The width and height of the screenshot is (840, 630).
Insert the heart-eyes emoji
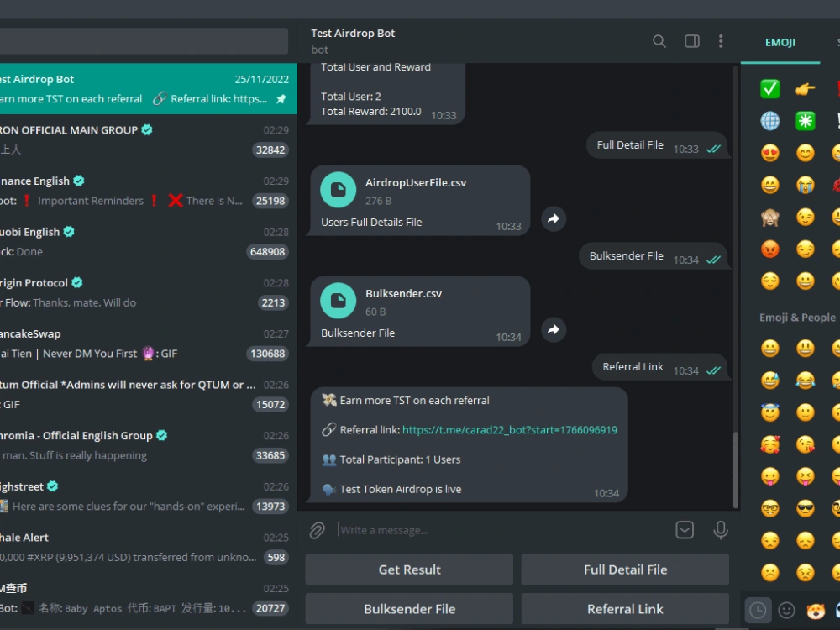click(x=769, y=153)
